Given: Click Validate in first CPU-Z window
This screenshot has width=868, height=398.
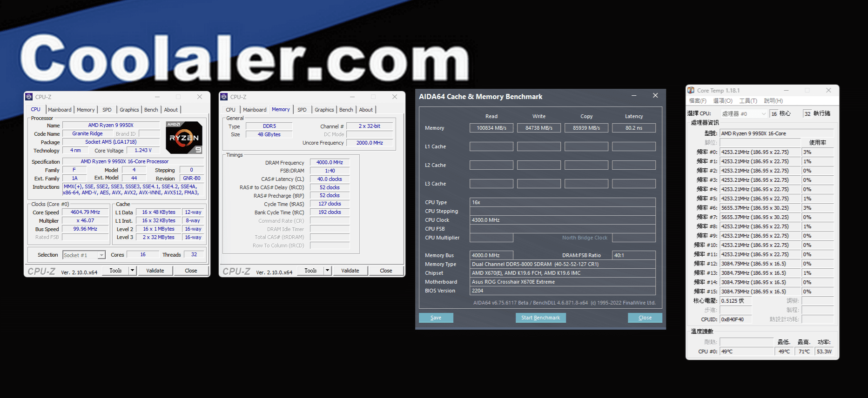Looking at the screenshot, I should pyautogui.click(x=155, y=270).
